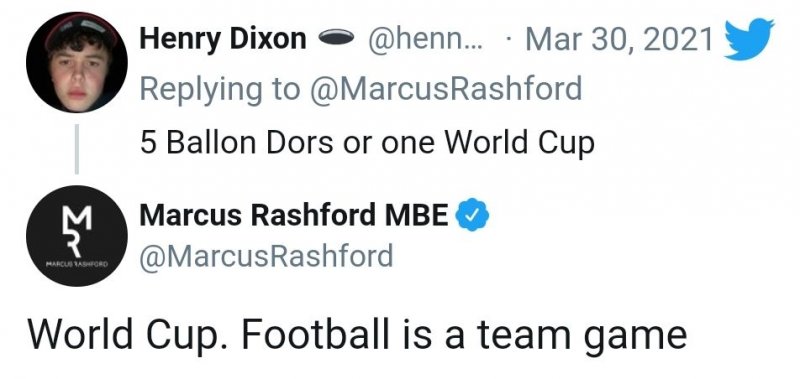Open the black MR logo avatar

pos(77,236)
